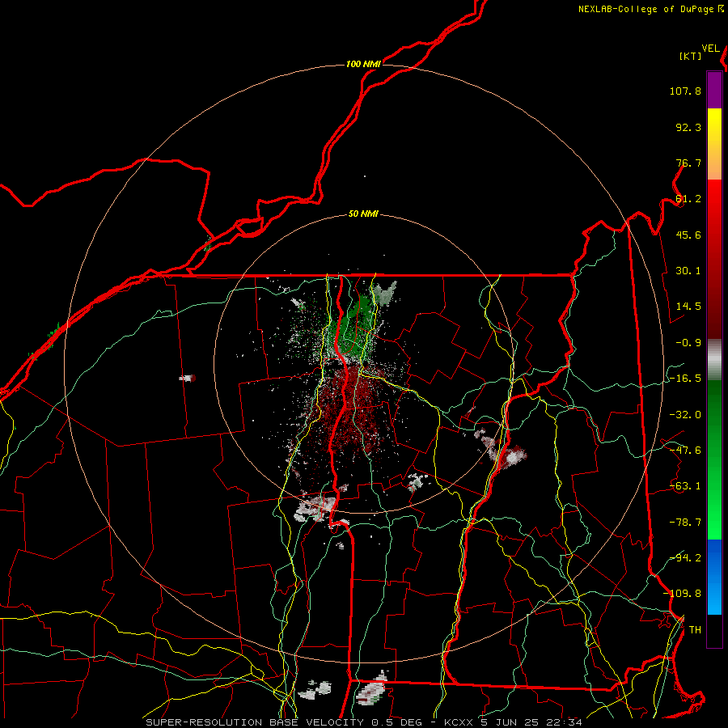This screenshot has height=728, width=728.
Task: Select the -47.6 scale value
Action: click(x=685, y=451)
